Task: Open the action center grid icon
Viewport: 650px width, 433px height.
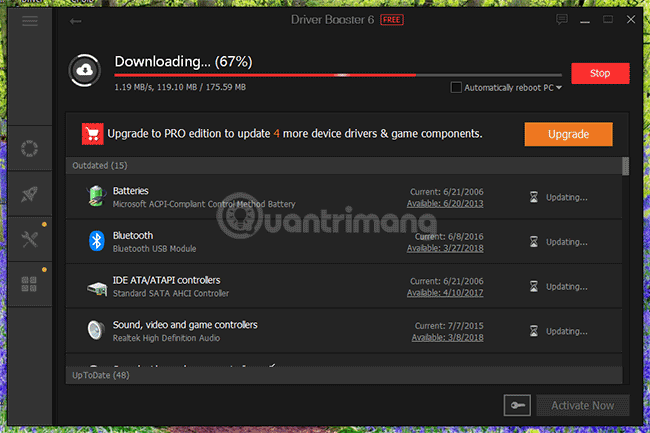Action: 29,284
